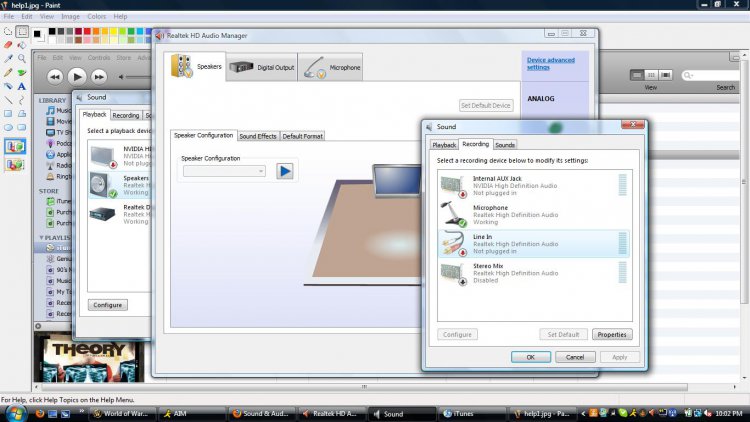Viewport: 750px width, 422px height.
Task: Choose the straight Line tool in Paint
Action: coord(8,100)
